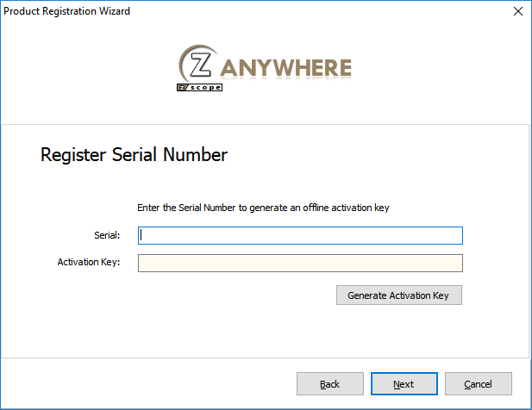The height and width of the screenshot is (410, 532).
Task: Cancel the registration wizard
Action: [x=479, y=384]
